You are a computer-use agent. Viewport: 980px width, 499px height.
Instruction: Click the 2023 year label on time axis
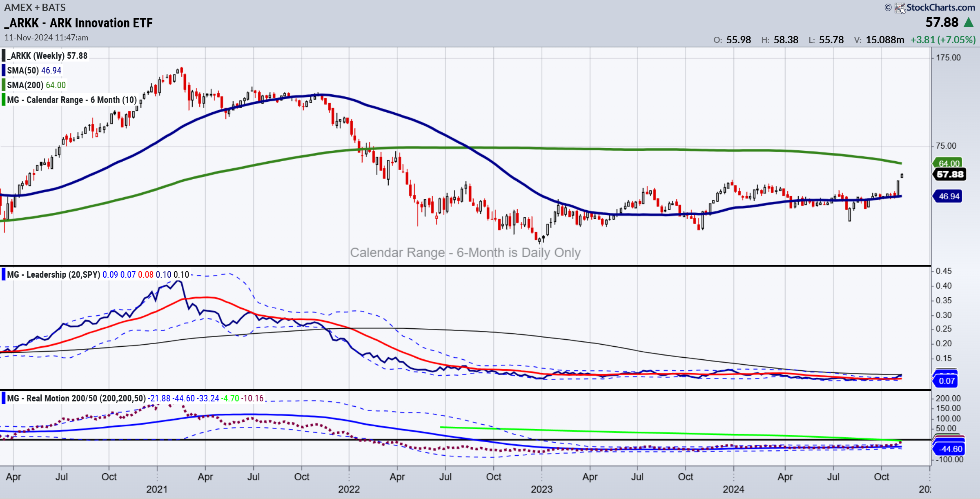pos(541,489)
